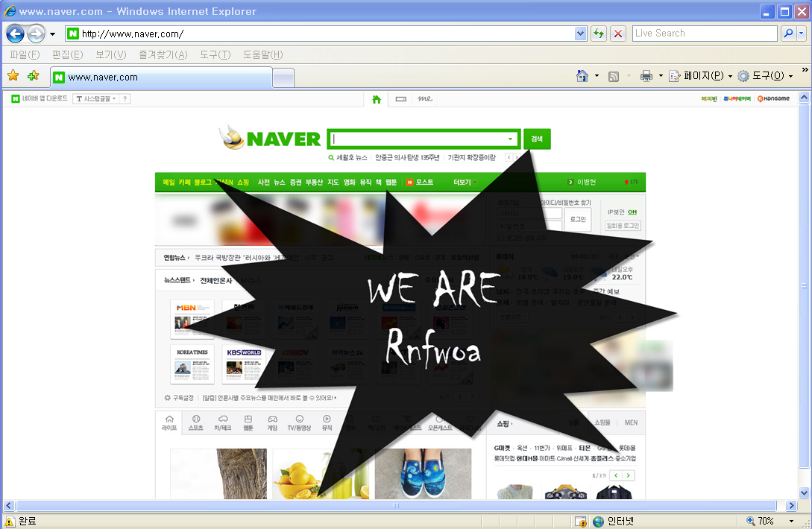Image resolution: width=812 pixels, height=529 pixels.
Task: Open the 시스템글꼴 font dropdown
Action: click(x=95, y=99)
